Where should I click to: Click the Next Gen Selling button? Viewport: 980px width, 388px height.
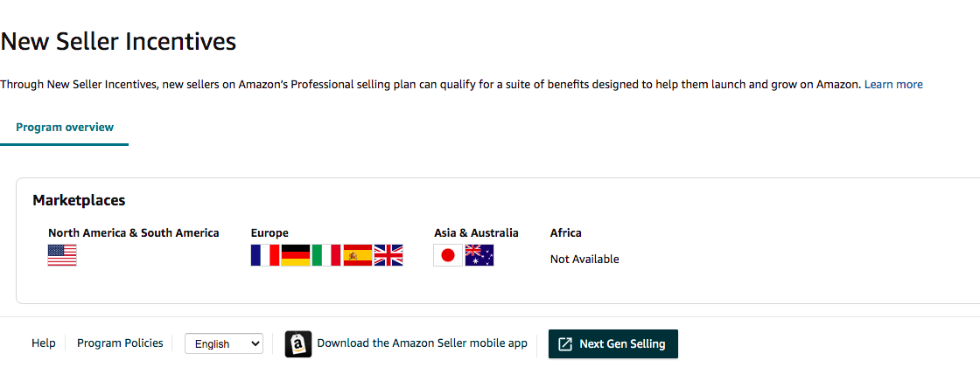pyautogui.click(x=613, y=343)
